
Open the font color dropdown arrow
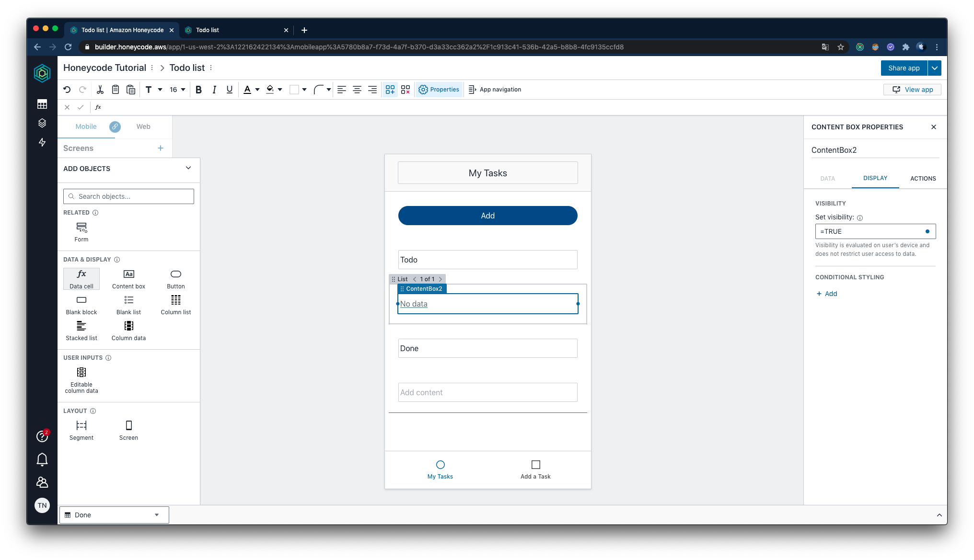pos(257,90)
